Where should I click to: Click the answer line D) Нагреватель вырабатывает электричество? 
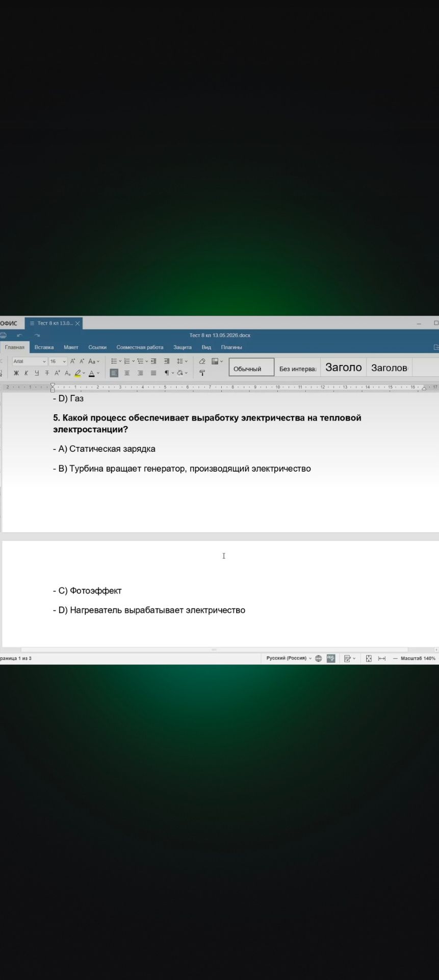pos(149,610)
